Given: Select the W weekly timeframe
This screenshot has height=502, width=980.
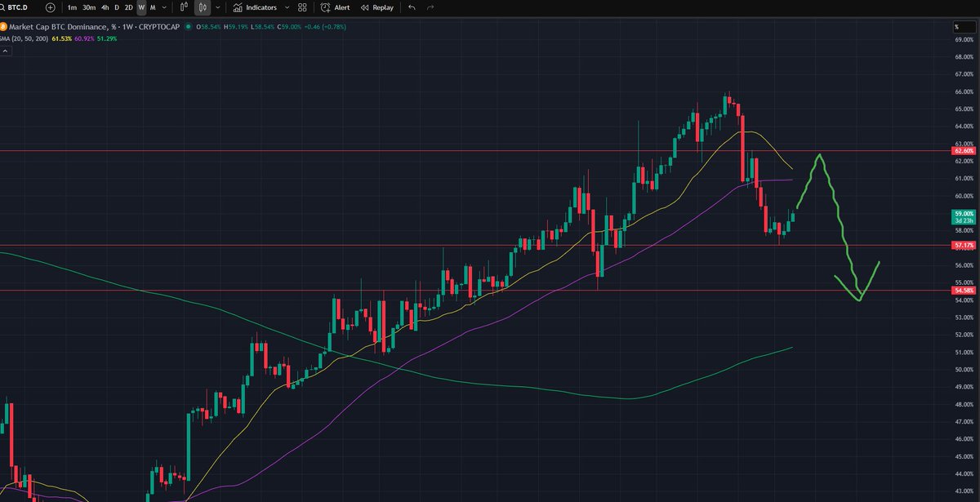Looking at the screenshot, I should coord(142,7).
